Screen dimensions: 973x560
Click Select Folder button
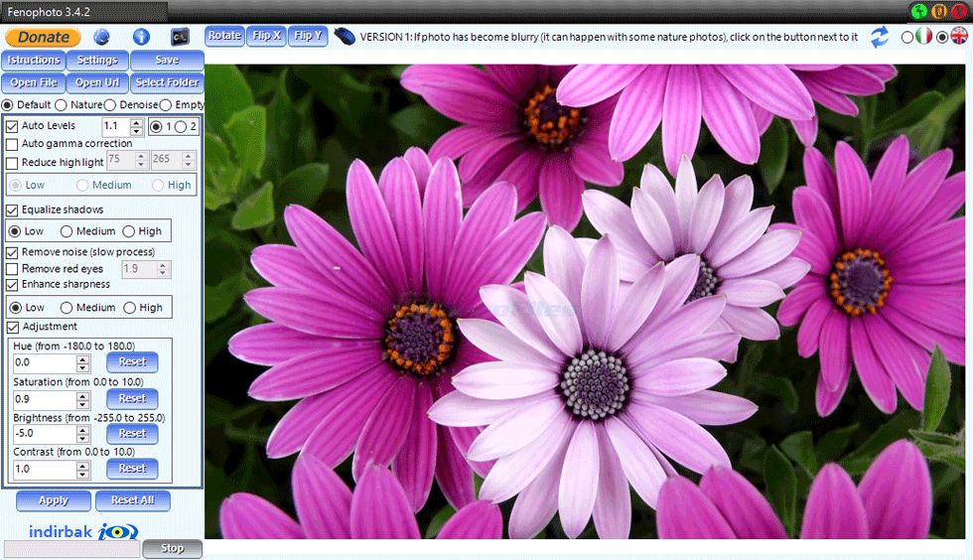167,82
